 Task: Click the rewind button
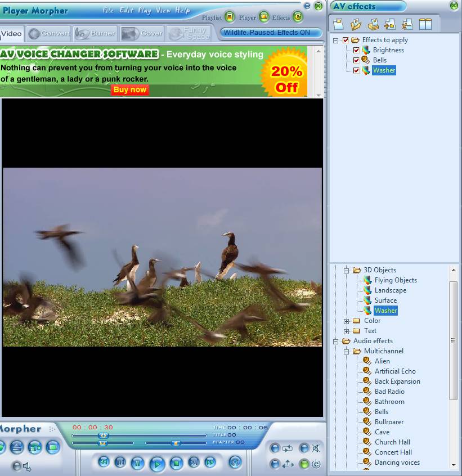coord(104,462)
